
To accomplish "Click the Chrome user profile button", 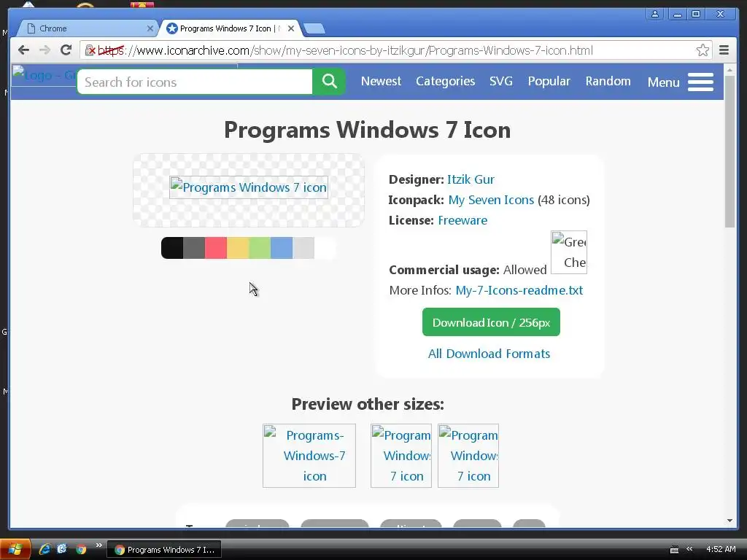I will tap(655, 14).
